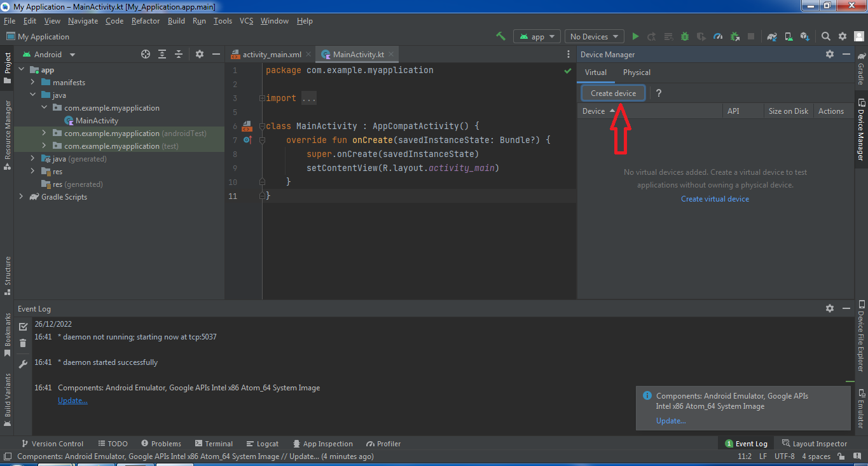868x466 pixels.
Task: Click the Create device button
Action: [x=613, y=93]
